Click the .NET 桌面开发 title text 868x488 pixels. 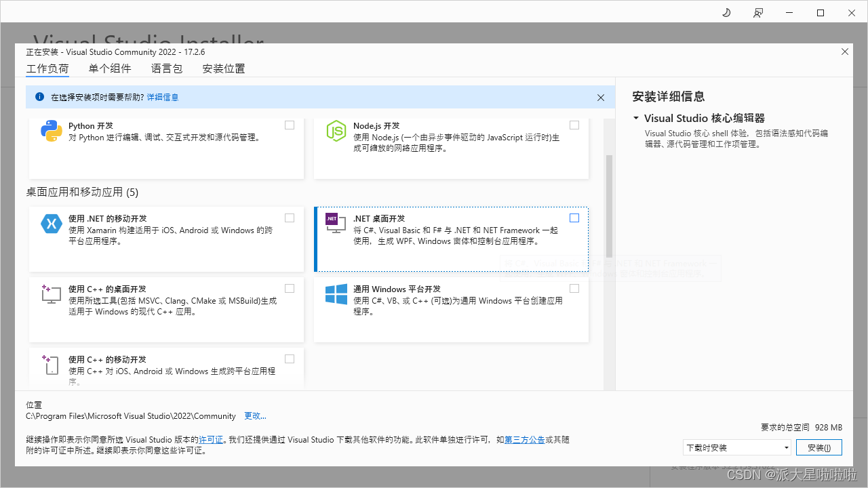379,218
